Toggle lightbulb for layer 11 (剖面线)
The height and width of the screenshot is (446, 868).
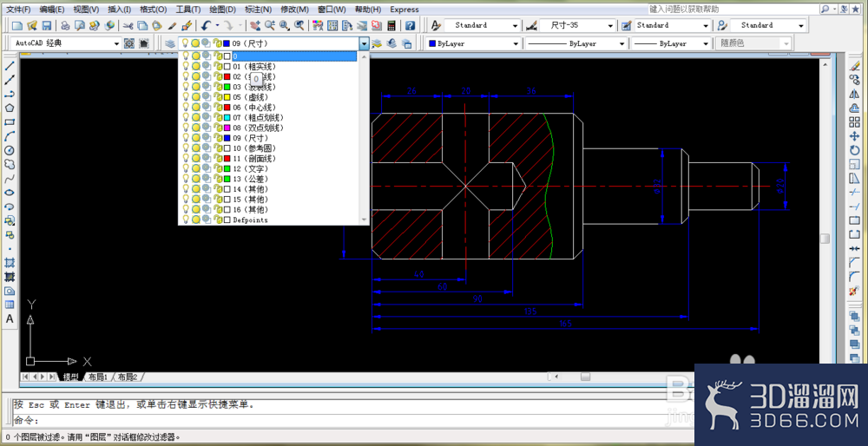click(x=186, y=158)
